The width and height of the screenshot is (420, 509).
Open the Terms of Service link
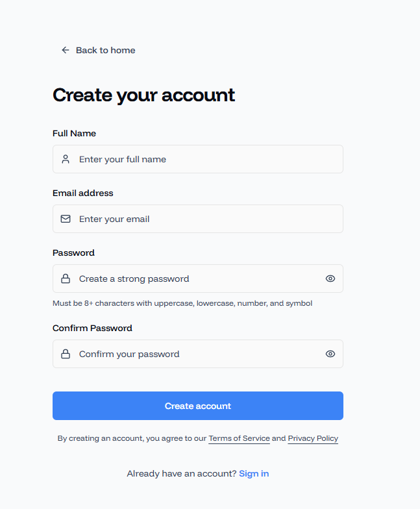[x=239, y=438]
